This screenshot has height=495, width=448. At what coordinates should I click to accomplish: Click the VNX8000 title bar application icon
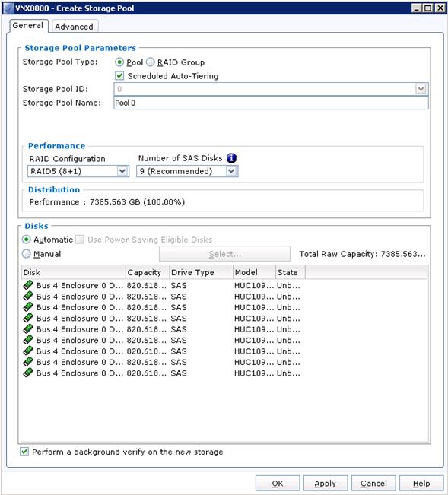pos(8,8)
